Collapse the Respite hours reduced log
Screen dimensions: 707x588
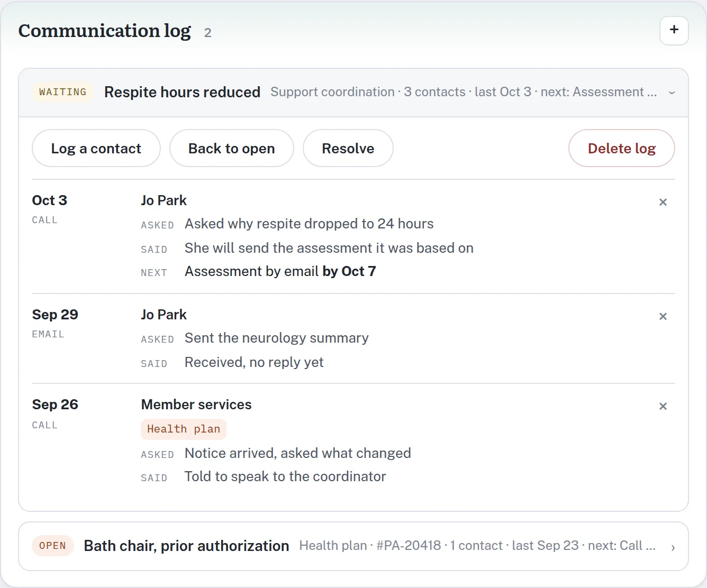[x=672, y=93]
